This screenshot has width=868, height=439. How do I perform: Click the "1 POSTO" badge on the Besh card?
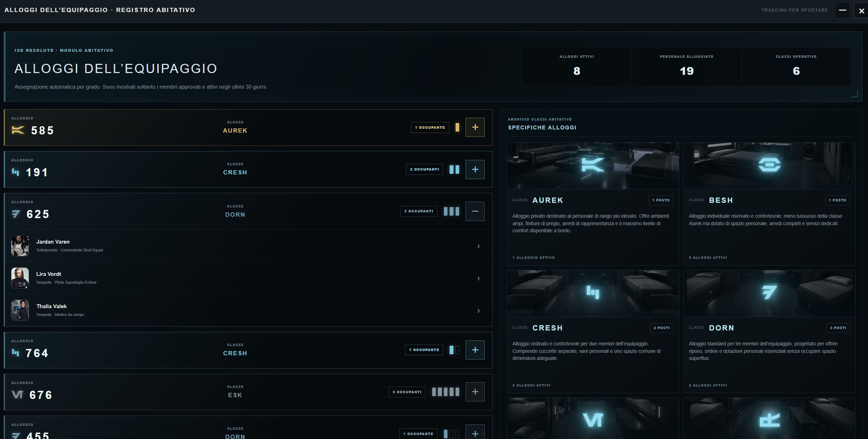click(x=837, y=200)
